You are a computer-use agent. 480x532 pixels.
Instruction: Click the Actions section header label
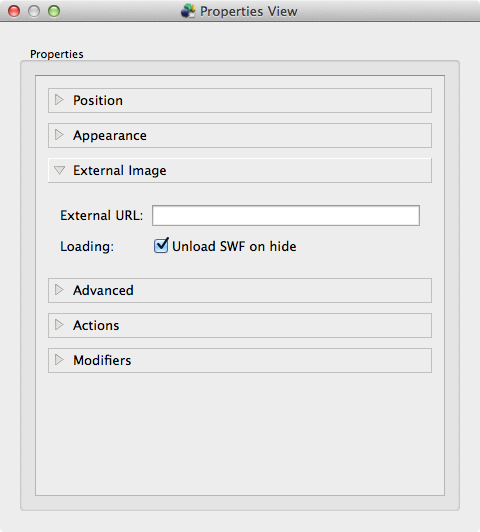[96, 325]
